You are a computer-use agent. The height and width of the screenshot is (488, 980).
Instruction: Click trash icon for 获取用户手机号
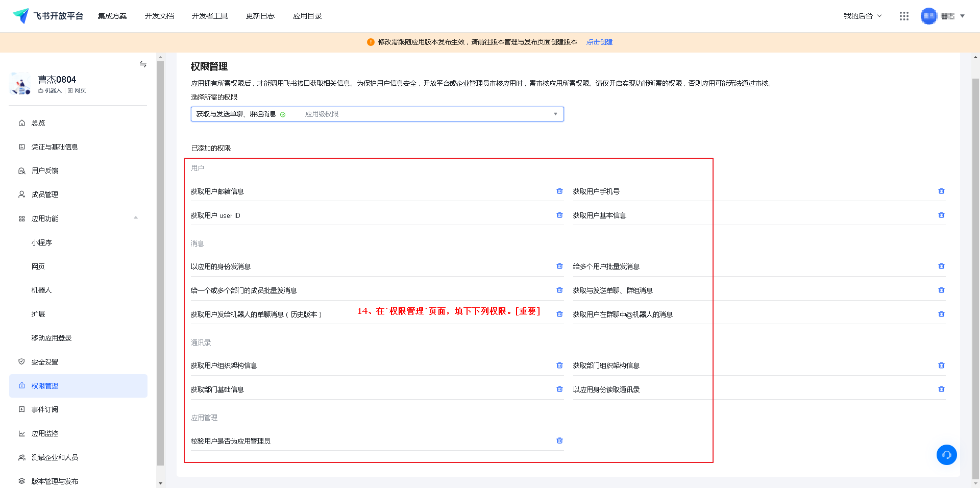941,191
